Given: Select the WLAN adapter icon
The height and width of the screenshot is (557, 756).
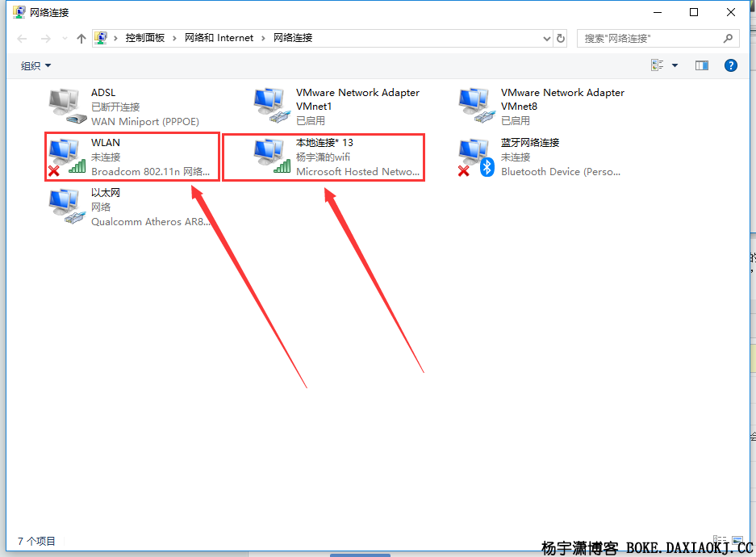Looking at the screenshot, I should tap(67, 157).
